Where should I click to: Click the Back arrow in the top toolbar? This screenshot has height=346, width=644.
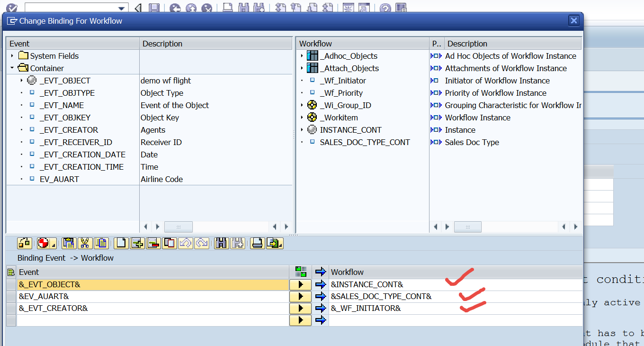(139, 7)
